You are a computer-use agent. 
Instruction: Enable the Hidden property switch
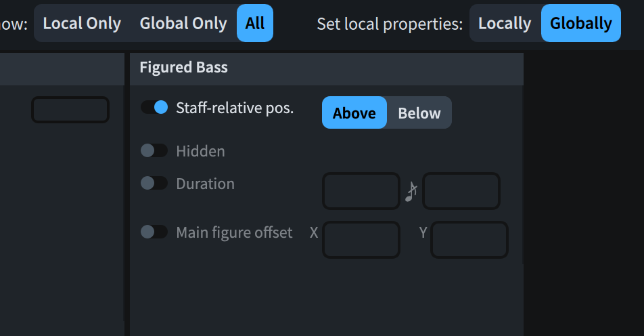pyautogui.click(x=154, y=150)
